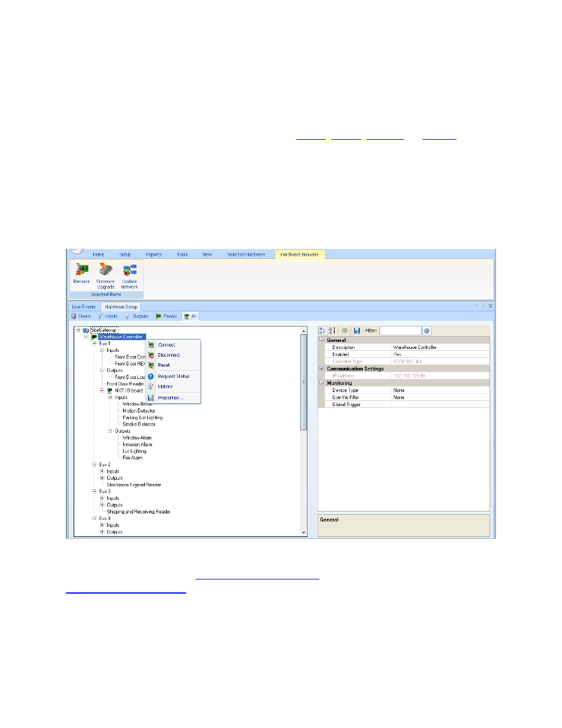Collapse the Bus 2 node
The height and width of the screenshot is (728, 562).
pyautogui.click(x=94, y=465)
